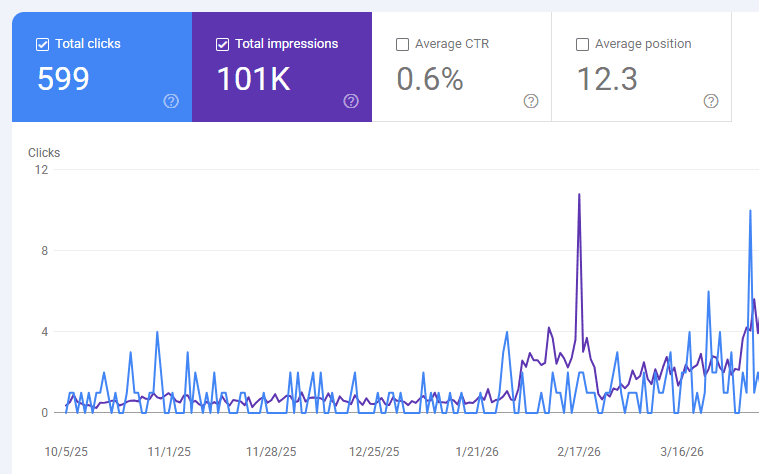Click the y-axis value 8
The image size is (759, 474).
coord(45,251)
